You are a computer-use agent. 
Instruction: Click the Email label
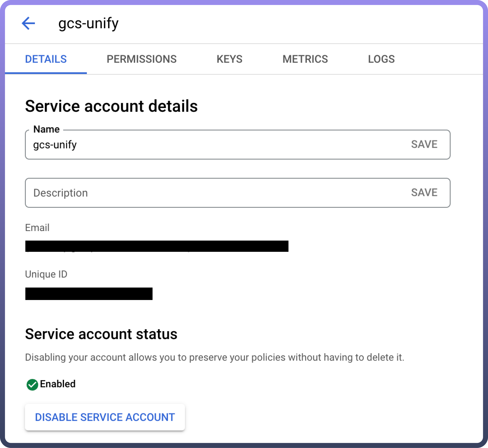[37, 228]
